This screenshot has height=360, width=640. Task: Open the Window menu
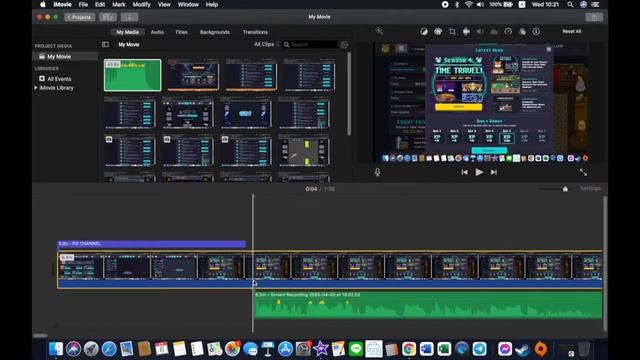[188, 4]
